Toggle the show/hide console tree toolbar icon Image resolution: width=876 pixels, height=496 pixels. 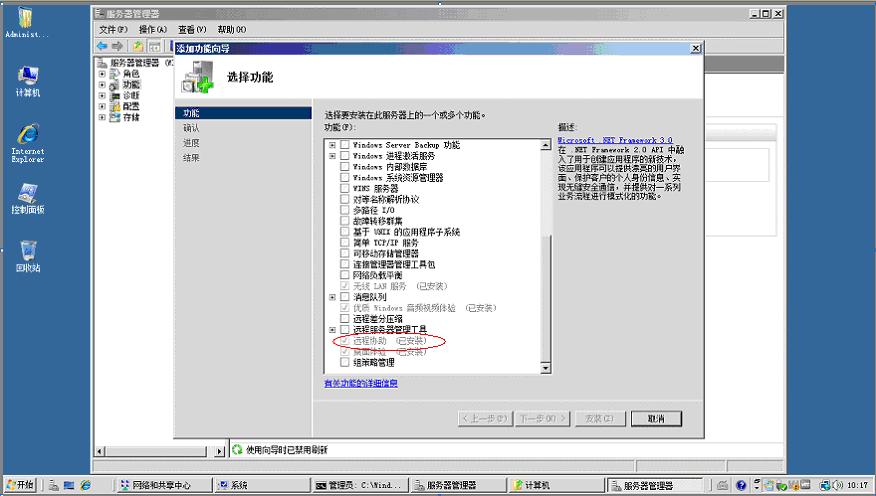[x=155, y=46]
